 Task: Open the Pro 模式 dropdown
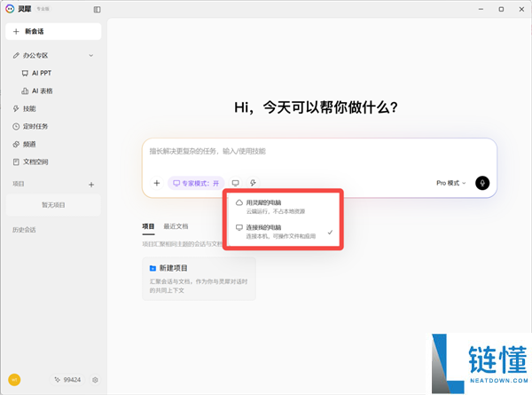click(x=451, y=183)
